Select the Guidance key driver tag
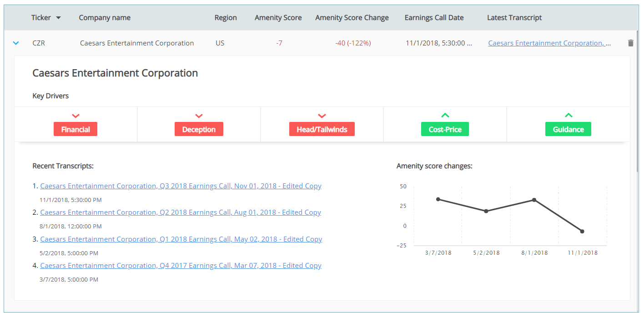 (x=568, y=129)
